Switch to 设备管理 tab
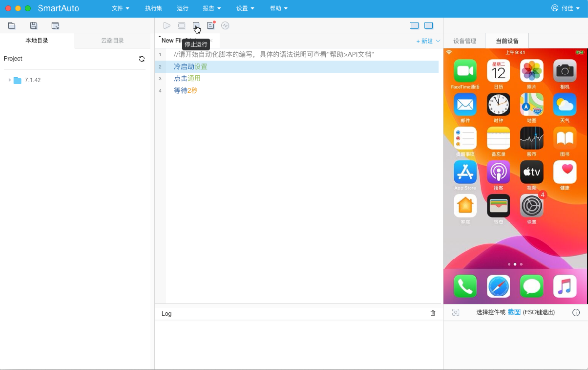The height and width of the screenshot is (370, 588). tap(465, 41)
